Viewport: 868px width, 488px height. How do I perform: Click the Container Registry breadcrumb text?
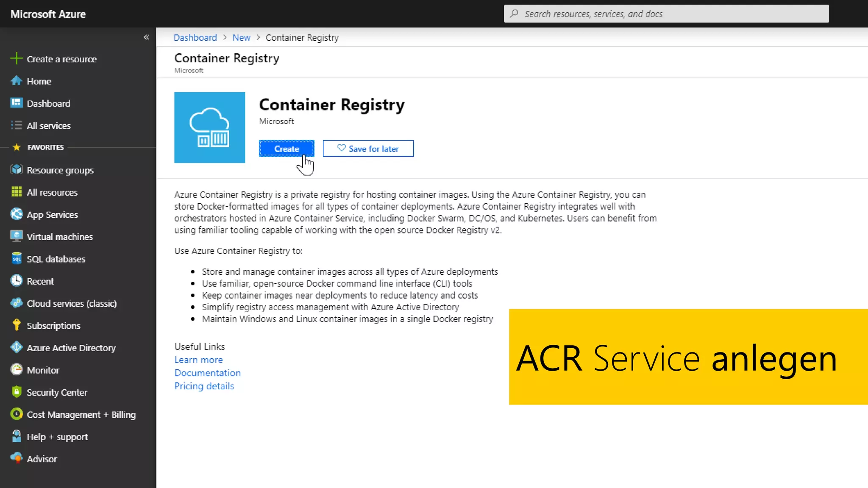pos(302,38)
